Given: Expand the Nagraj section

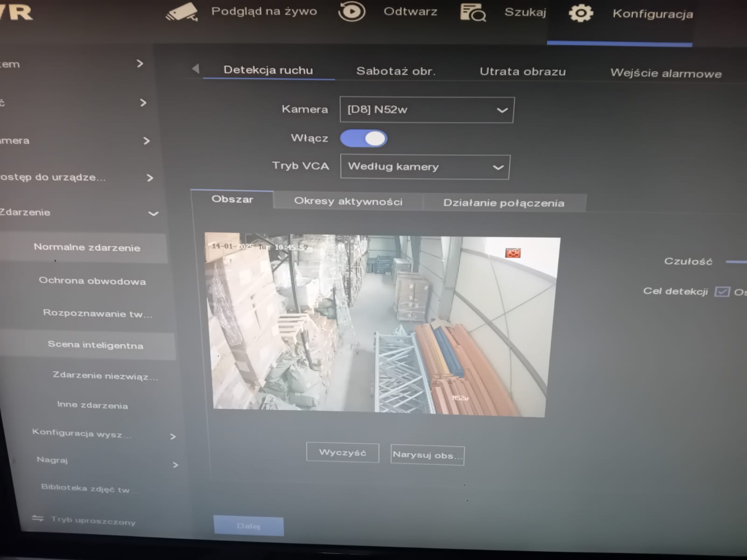Looking at the screenshot, I should tap(176, 465).
